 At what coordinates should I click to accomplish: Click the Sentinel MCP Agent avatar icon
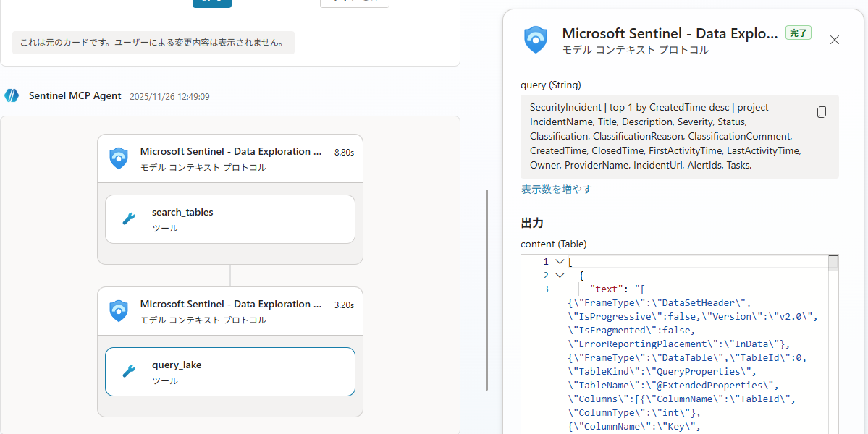12,95
